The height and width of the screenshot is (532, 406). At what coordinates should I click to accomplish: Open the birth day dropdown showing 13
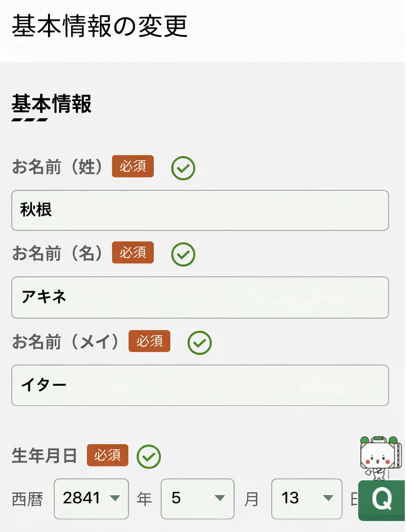[306, 498]
